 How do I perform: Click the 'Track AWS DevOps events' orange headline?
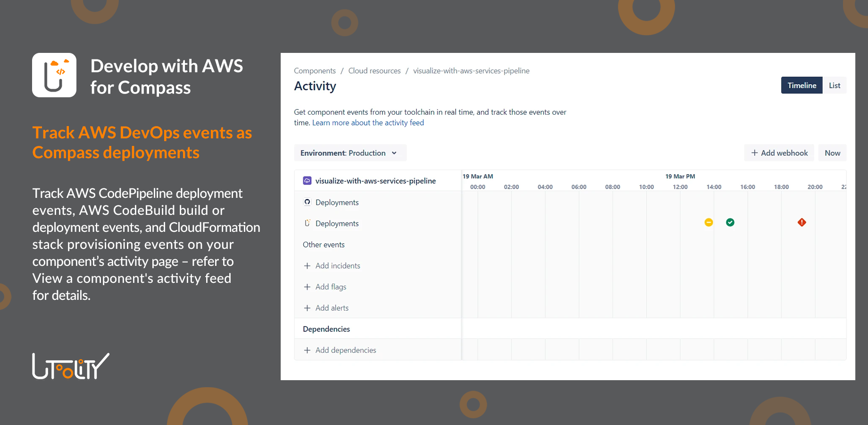point(142,143)
